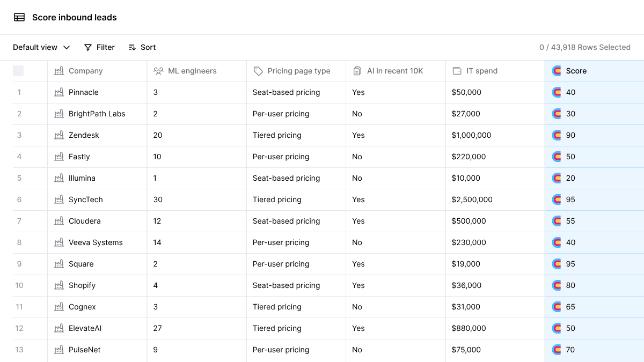Click the Score value 95 for SyncTech

tap(570, 200)
